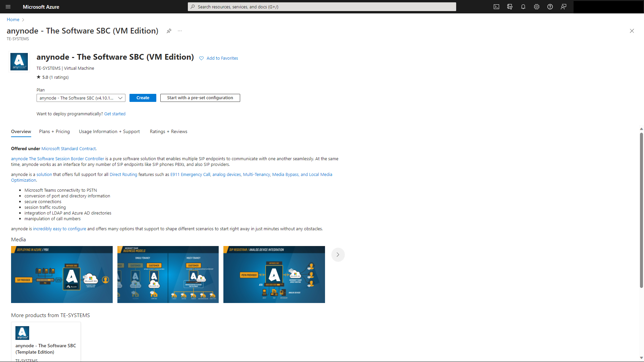The image size is (644, 362).
Task: Open the Help question mark menu
Action: click(550, 7)
